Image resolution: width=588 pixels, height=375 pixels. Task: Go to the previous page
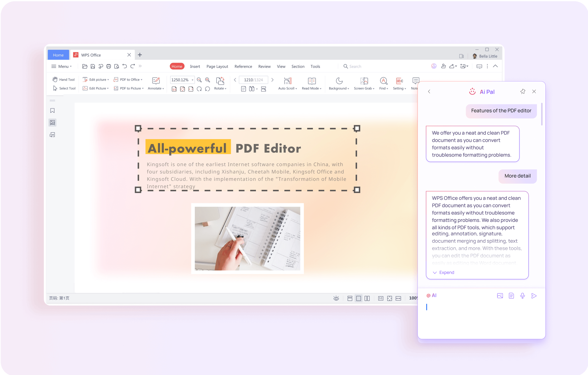click(235, 80)
